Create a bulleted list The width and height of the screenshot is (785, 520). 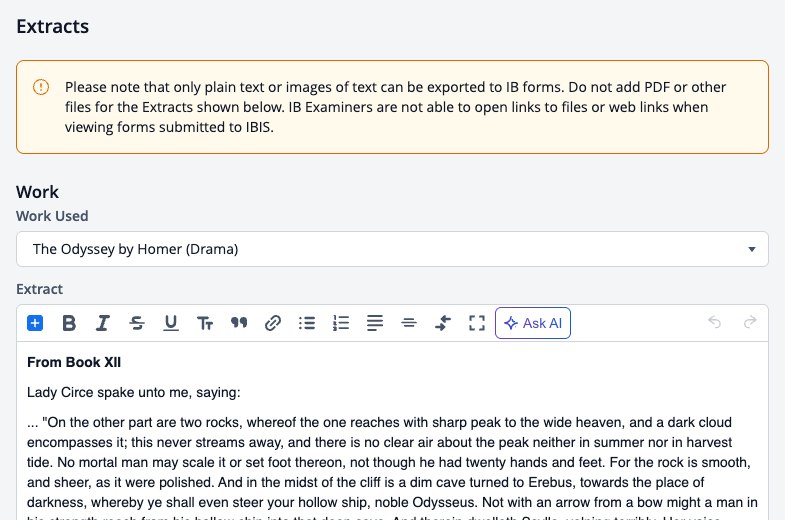(307, 323)
